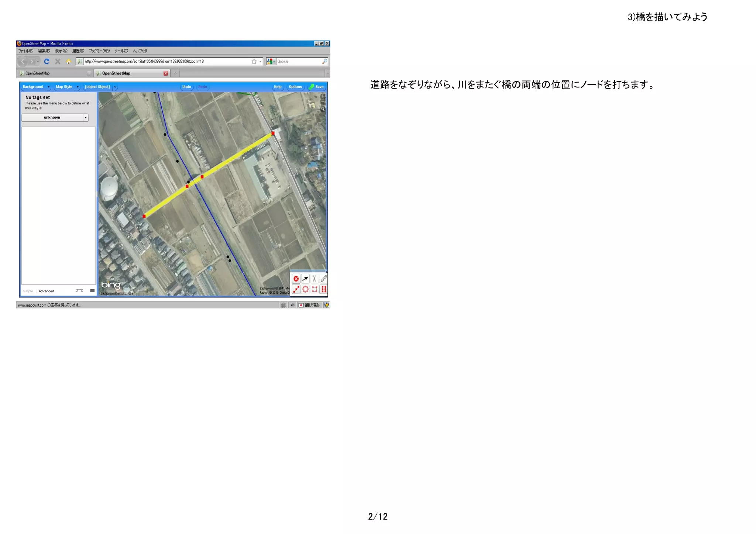Click the straighten way tool icon
The image size is (756, 534).
pos(296,289)
